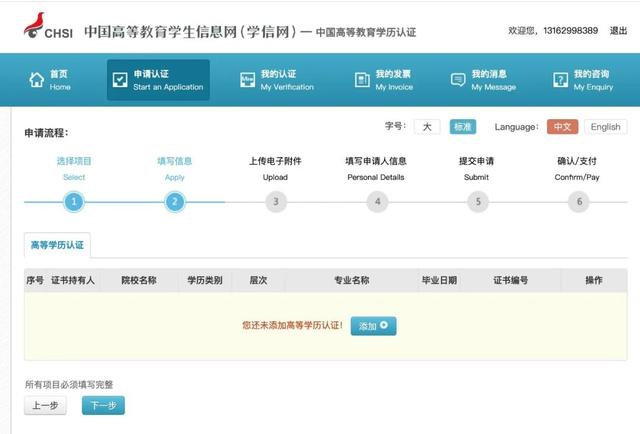Click step 2 circle Apply
640x434 pixels.
(175, 202)
